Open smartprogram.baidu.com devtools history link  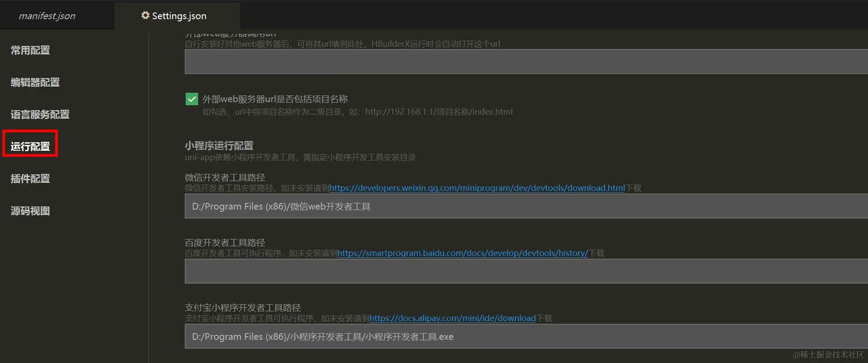click(463, 253)
